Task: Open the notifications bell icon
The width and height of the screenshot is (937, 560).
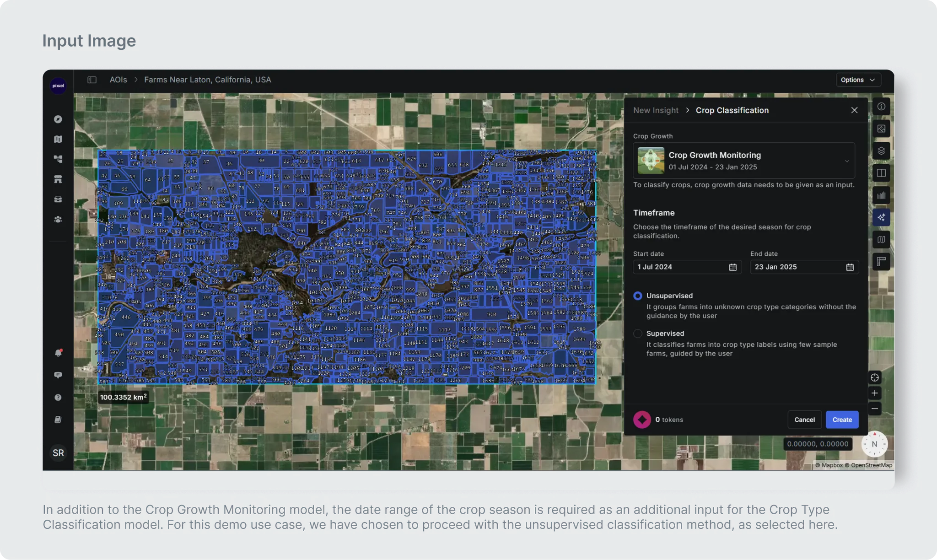Action: point(58,353)
